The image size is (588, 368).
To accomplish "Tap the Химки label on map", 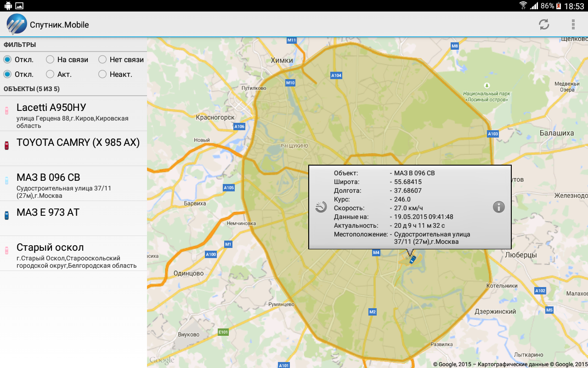I will coord(282,60).
